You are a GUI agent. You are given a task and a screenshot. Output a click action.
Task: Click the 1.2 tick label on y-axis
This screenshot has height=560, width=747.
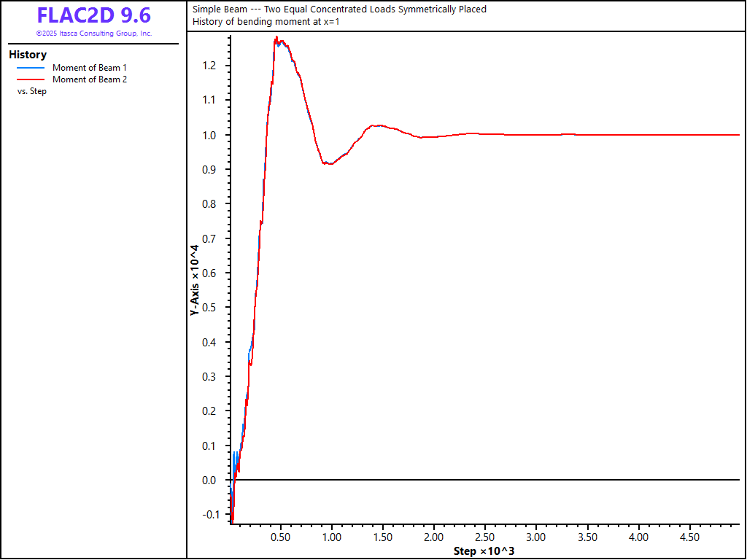[210, 66]
